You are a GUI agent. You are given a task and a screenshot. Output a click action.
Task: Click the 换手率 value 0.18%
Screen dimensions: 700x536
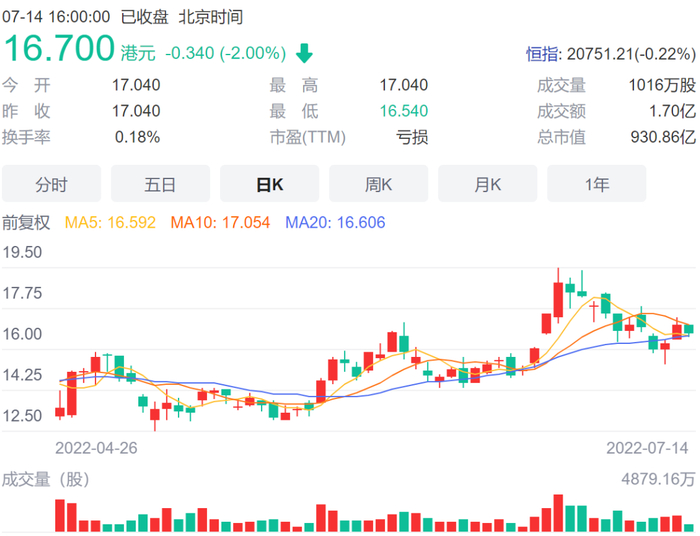tap(138, 137)
